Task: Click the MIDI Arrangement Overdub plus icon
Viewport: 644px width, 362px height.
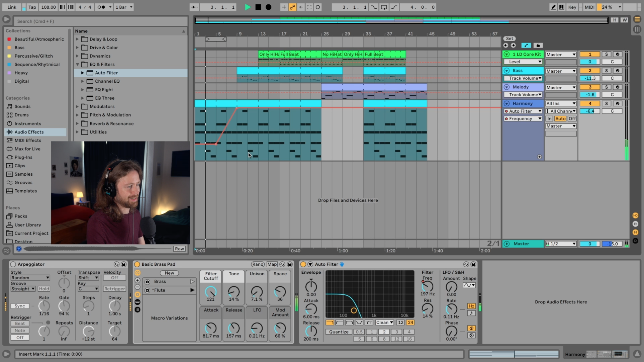Action: coord(284,7)
